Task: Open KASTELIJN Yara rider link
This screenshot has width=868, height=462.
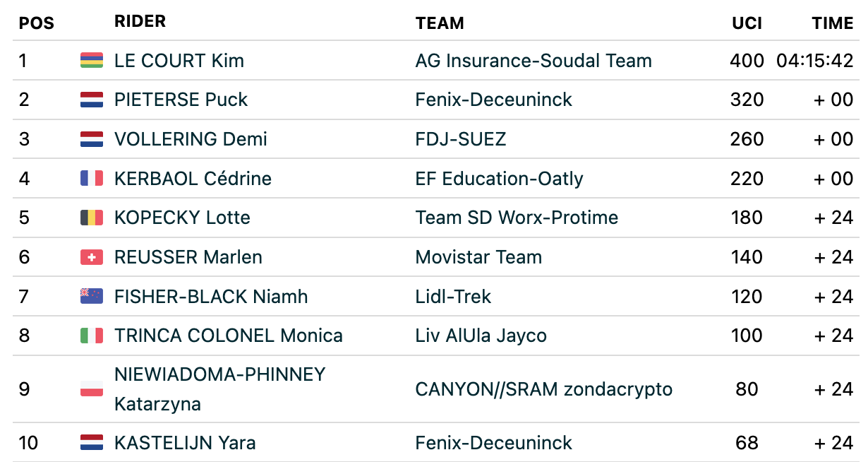Action: pos(185,443)
